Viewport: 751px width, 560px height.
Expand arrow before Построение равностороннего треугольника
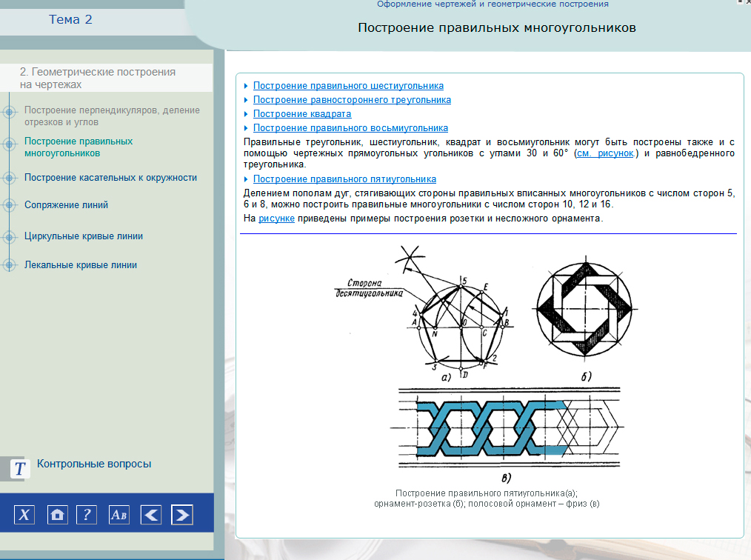(x=246, y=100)
